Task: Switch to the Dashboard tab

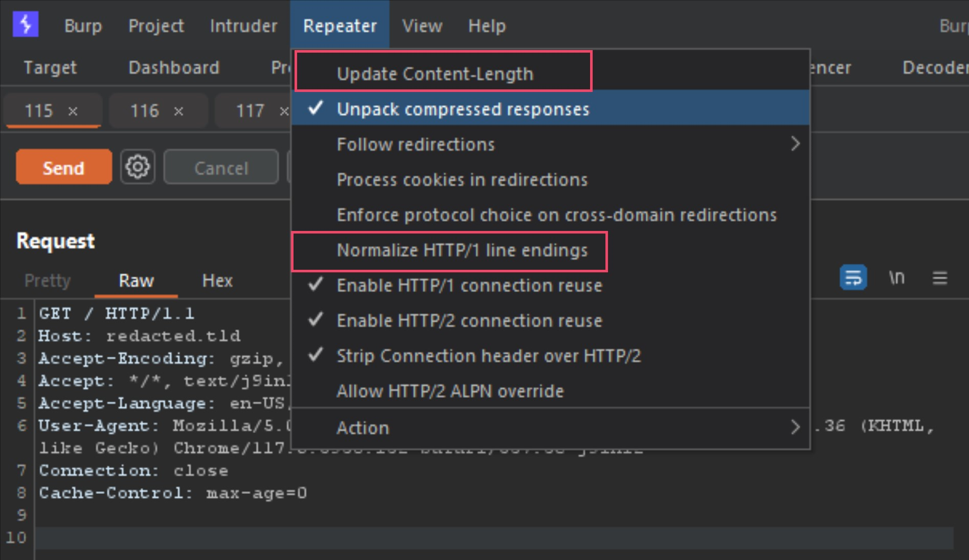Action: pos(174,67)
